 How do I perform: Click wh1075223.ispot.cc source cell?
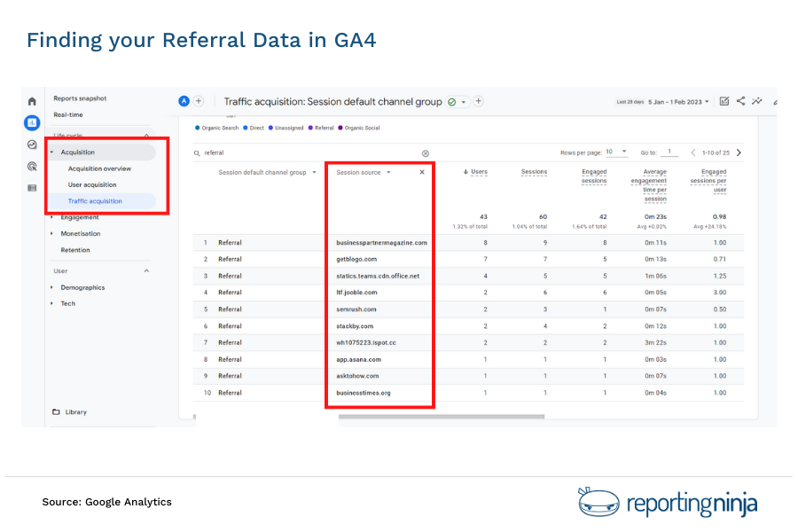point(366,342)
